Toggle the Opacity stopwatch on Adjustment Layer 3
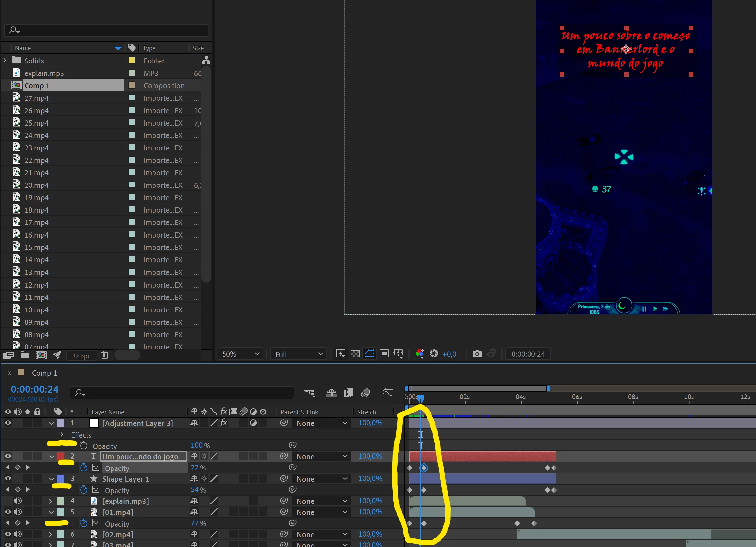This screenshot has width=756, height=547. 84,445
